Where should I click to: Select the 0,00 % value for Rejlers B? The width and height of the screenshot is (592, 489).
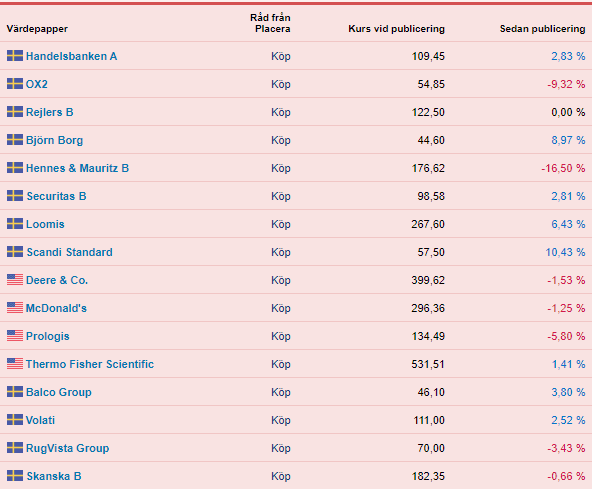(x=568, y=112)
